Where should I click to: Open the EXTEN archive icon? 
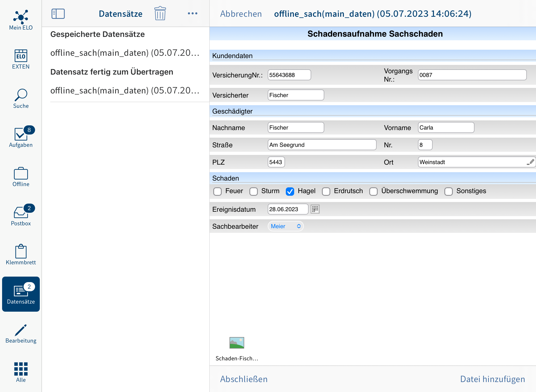click(21, 59)
